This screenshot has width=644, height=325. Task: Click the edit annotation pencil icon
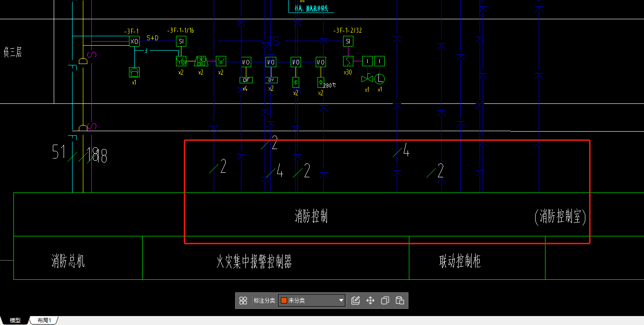pos(356,300)
